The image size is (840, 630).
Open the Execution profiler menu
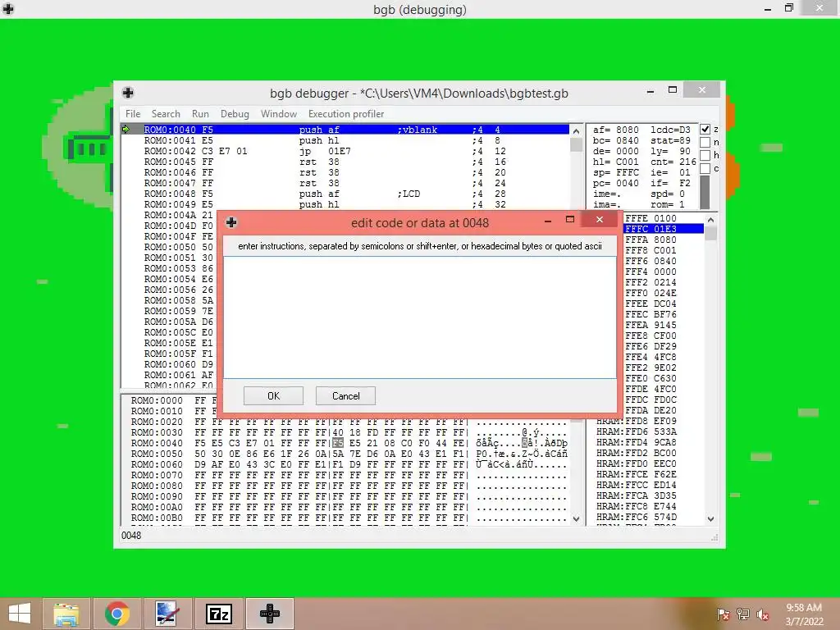click(346, 113)
